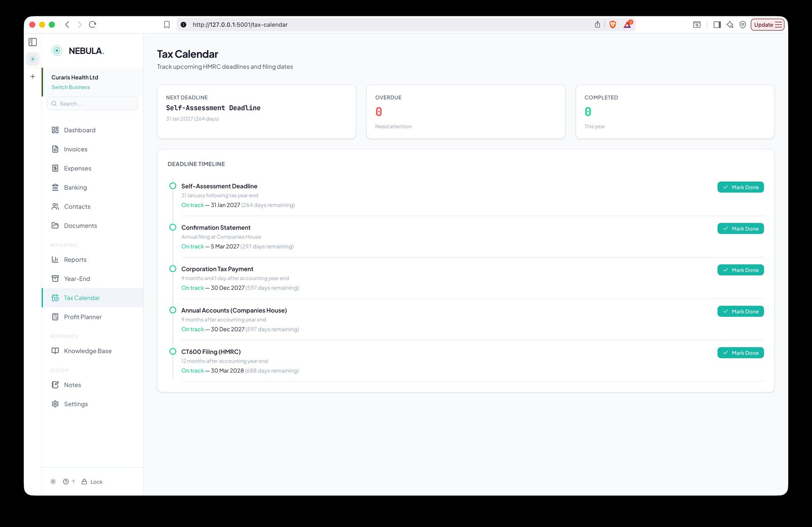Go back in browser history
This screenshot has height=527, width=812.
[67, 24]
